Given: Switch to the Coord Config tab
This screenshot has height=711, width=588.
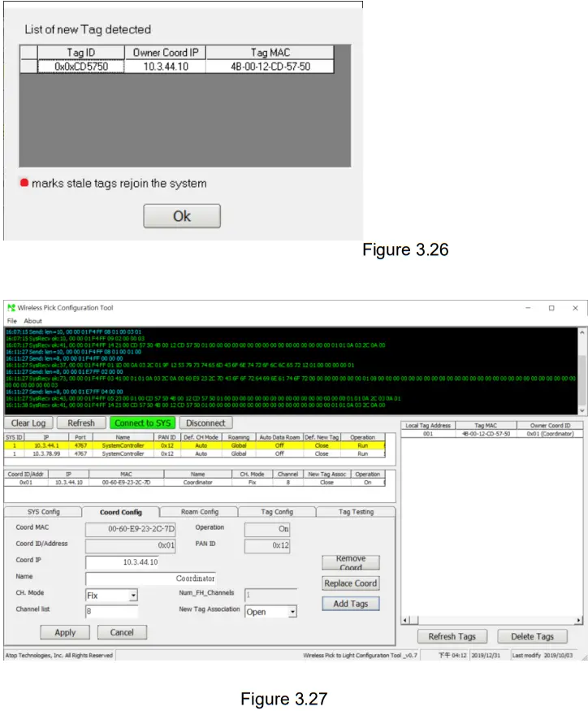Looking at the screenshot, I should click(120, 512).
